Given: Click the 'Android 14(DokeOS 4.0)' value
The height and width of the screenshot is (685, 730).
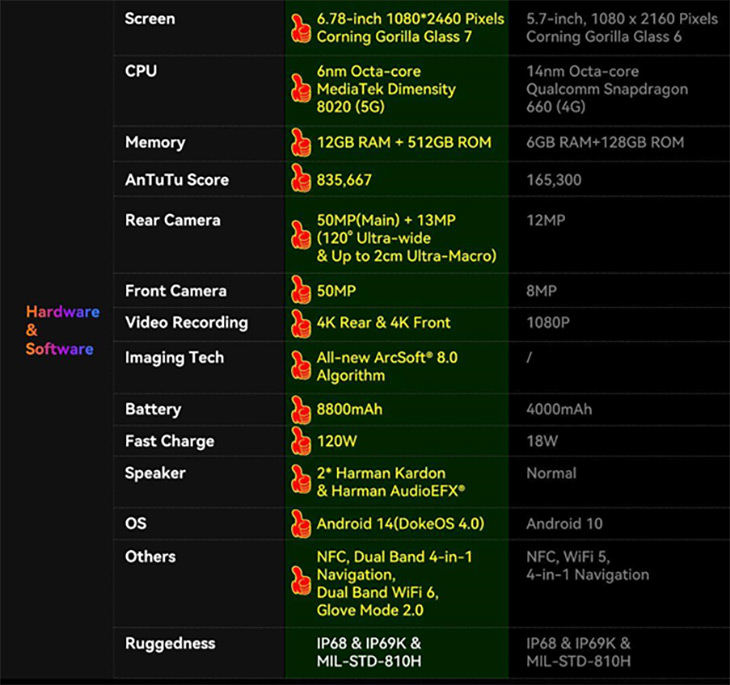Looking at the screenshot, I should point(400,523).
